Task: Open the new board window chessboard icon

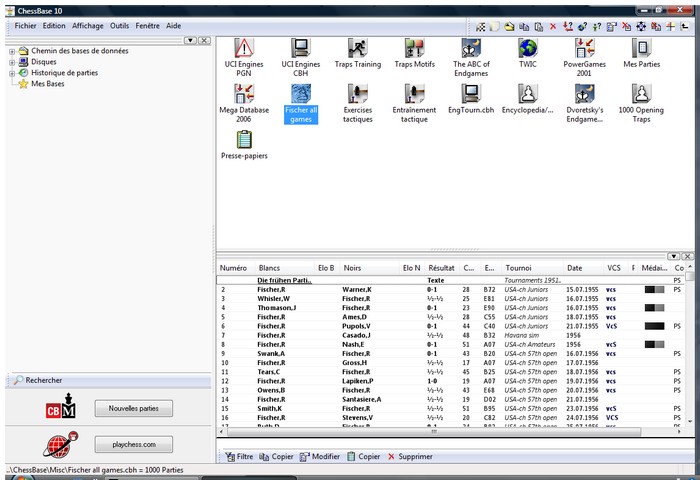Action: pyautogui.click(x=480, y=27)
